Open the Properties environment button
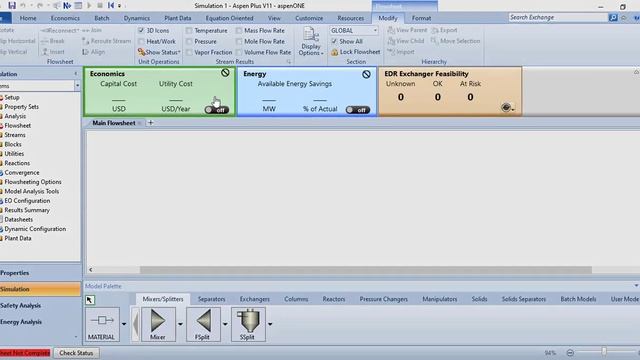Image resolution: width=640 pixels, height=360 pixels. point(40,273)
